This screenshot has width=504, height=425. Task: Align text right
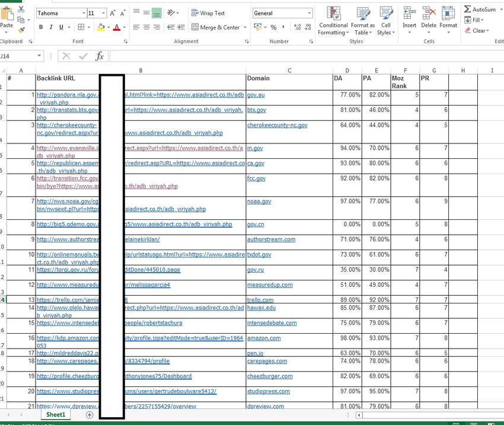click(157, 27)
